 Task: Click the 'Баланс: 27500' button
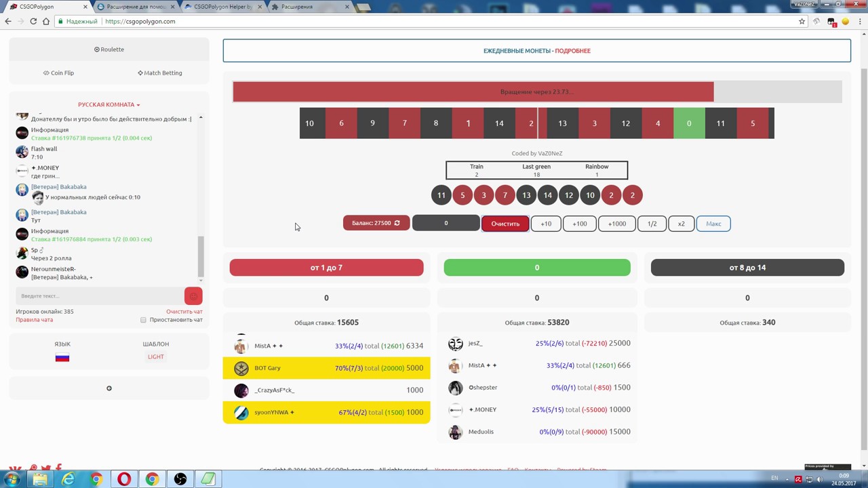376,223
